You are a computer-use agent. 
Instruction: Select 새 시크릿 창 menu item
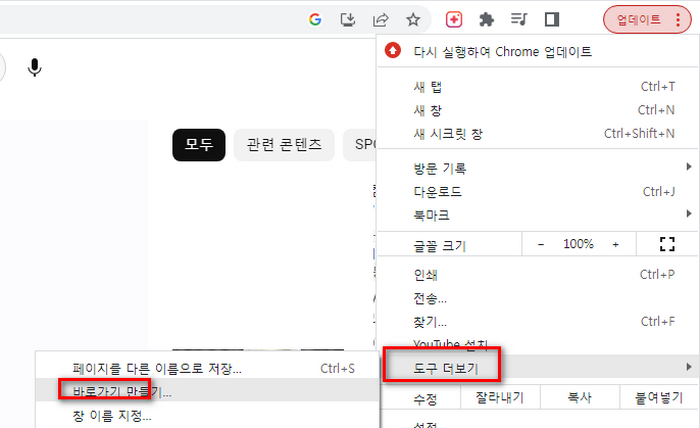click(x=538, y=133)
